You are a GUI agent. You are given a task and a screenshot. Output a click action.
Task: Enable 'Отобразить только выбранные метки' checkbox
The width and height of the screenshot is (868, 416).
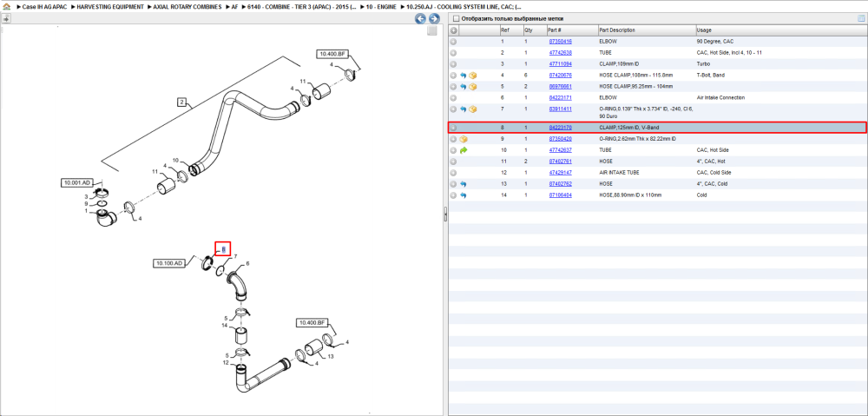pyautogui.click(x=456, y=19)
